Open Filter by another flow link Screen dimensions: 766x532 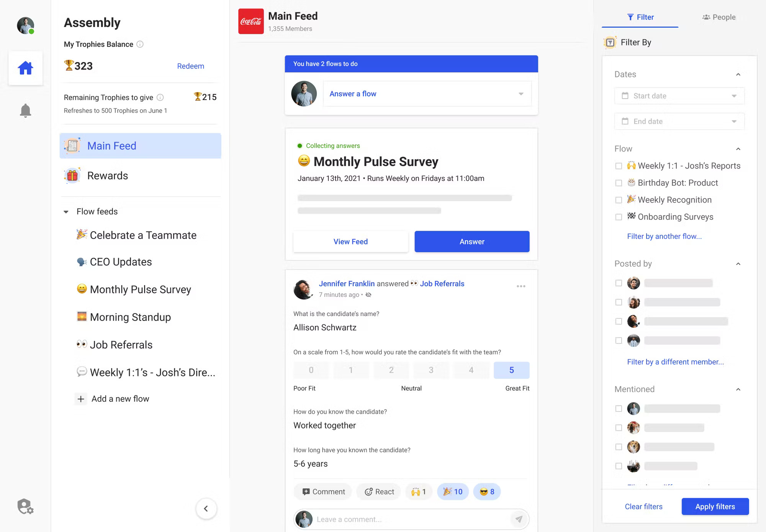coord(664,236)
